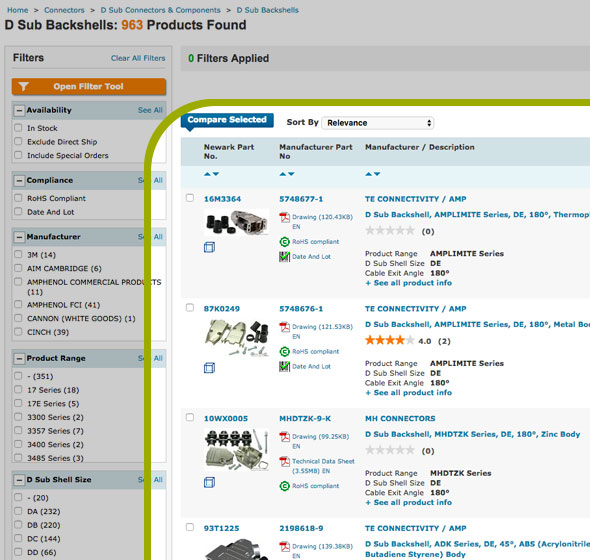Click the RoHS compliant icon for MHDTZK-9-K
The image size is (590, 560).
pyautogui.click(x=284, y=486)
